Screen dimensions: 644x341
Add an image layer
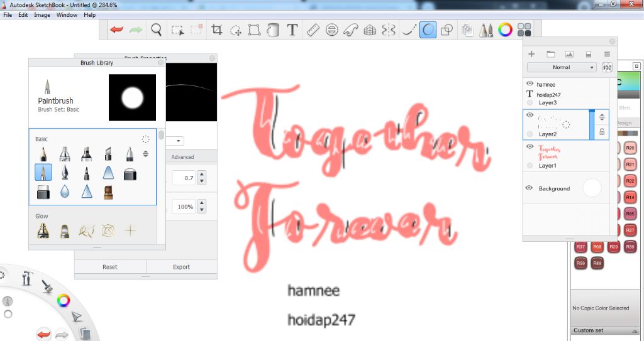click(569, 54)
